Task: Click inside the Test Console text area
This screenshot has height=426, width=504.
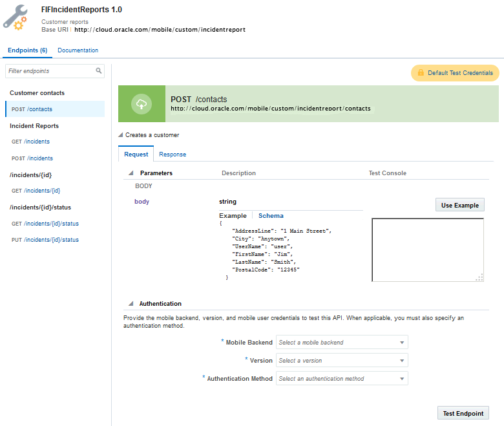Action: (x=428, y=250)
